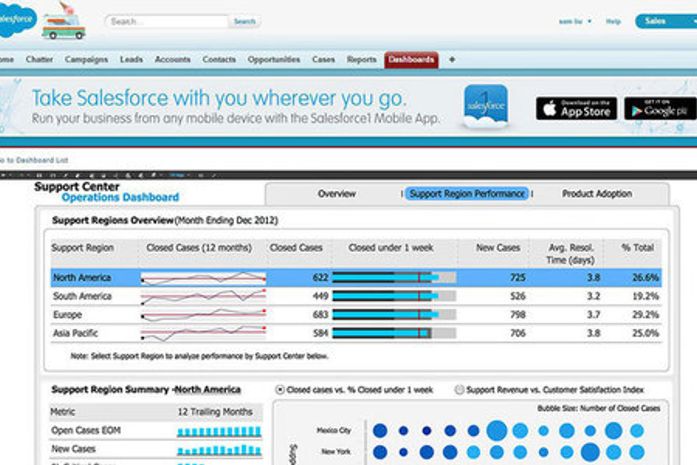This screenshot has width=697, height=465.
Task: Switch to the Product Adoption tab
Action: (596, 194)
